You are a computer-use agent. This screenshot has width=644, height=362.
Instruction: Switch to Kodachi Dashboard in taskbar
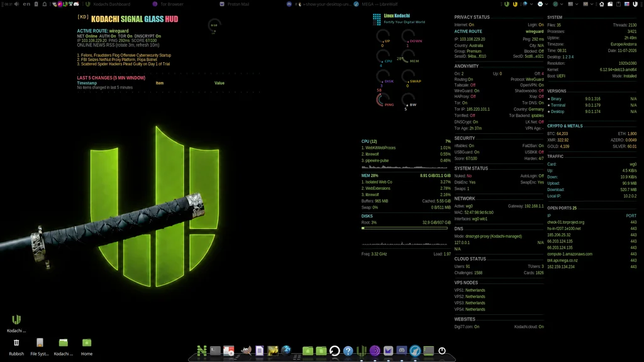tap(108, 4)
